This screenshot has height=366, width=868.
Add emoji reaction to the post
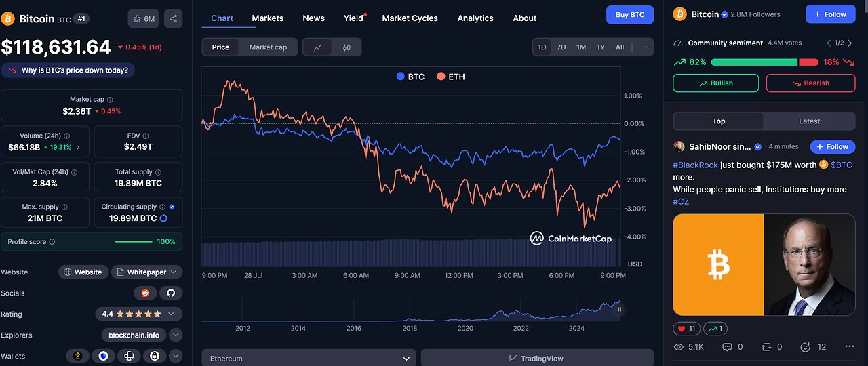click(x=805, y=346)
